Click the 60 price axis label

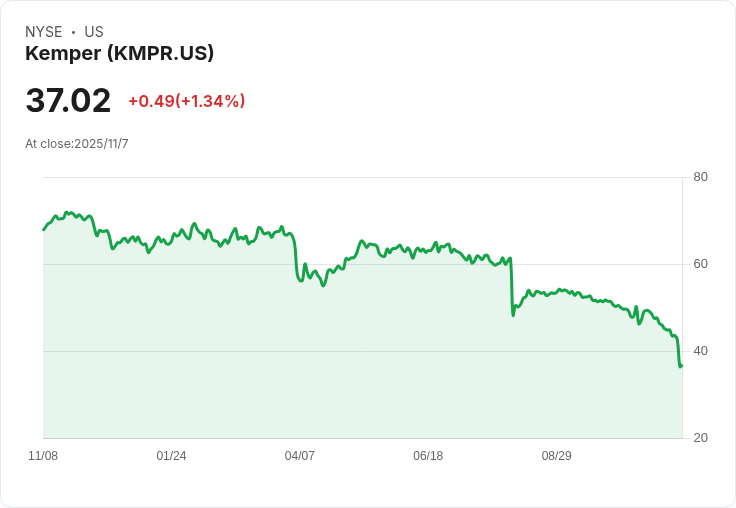tap(700, 264)
